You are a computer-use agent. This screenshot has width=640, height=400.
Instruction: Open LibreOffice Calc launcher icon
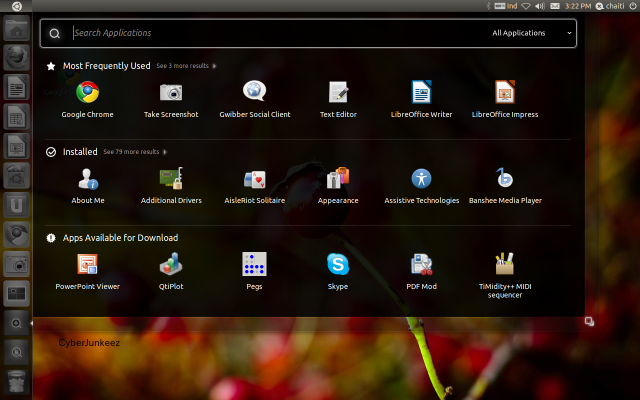coord(16,116)
